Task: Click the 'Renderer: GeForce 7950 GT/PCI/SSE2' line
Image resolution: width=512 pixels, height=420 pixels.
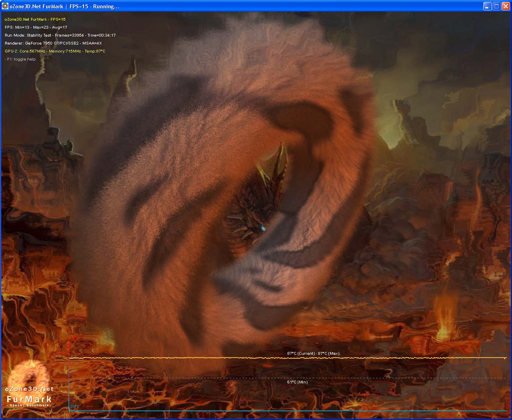Action: pos(53,43)
